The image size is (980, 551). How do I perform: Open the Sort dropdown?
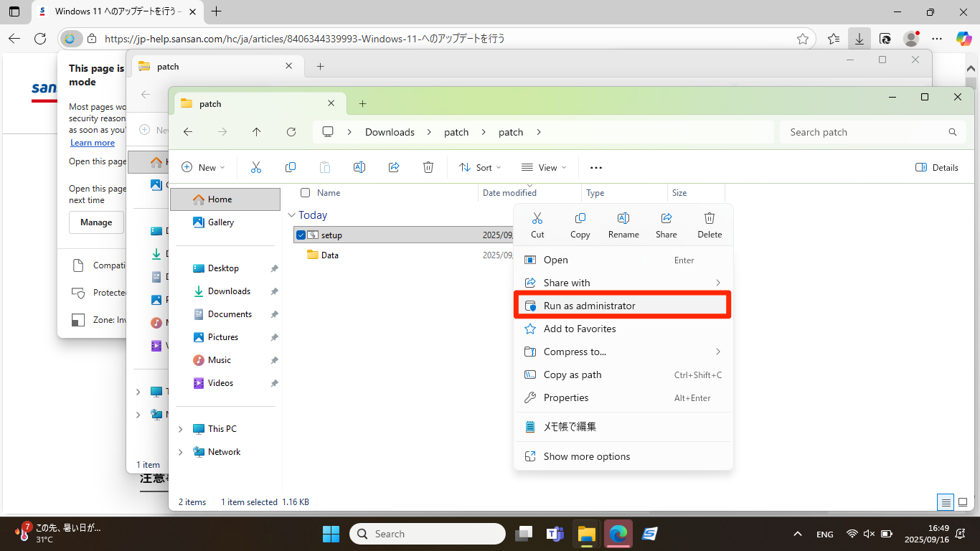coord(480,167)
